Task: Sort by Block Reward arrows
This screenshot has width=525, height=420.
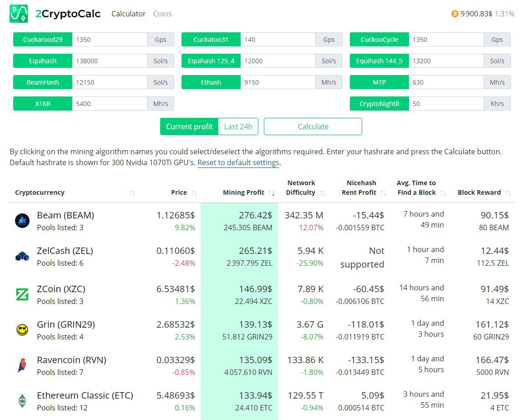Action: tap(508, 193)
